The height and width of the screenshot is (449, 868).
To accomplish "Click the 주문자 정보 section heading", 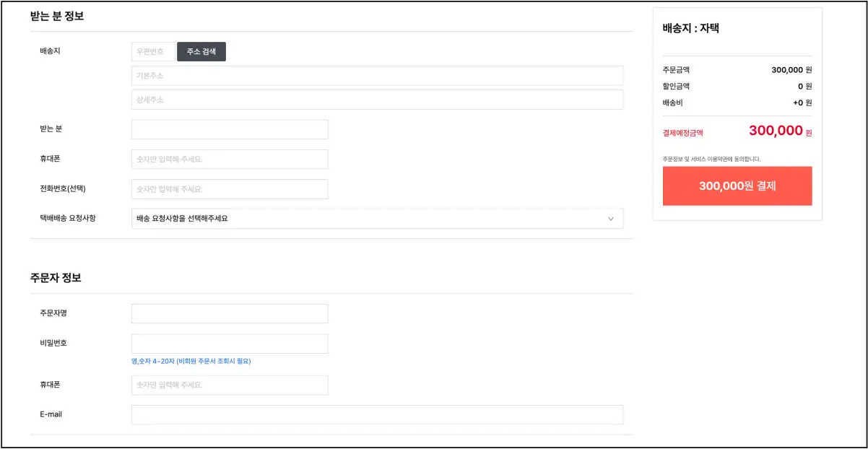I will tap(56, 278).
